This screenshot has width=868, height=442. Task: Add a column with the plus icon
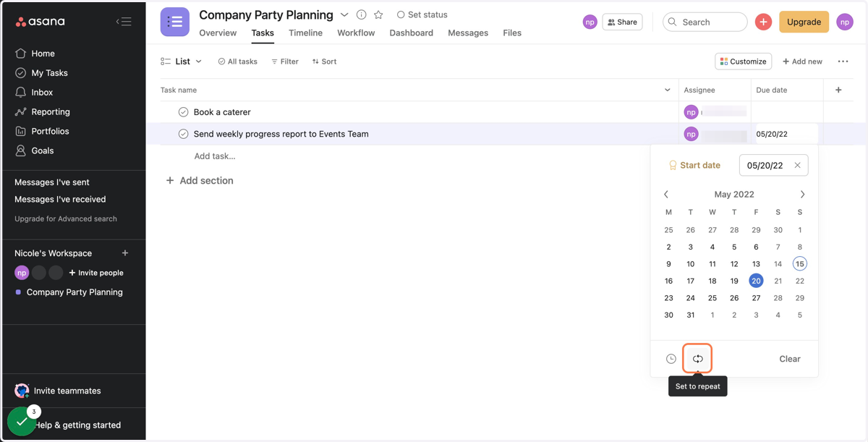tap(838, 90)
